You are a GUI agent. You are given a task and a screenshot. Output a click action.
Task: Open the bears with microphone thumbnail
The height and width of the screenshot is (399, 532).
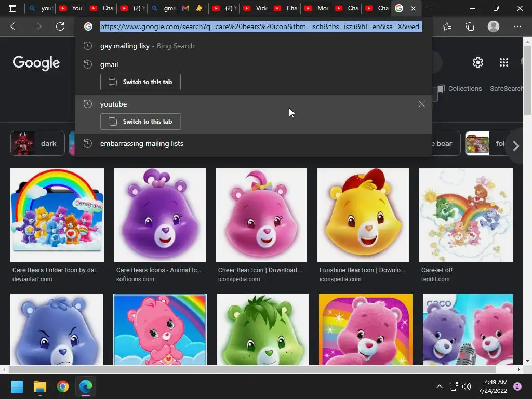468,330
